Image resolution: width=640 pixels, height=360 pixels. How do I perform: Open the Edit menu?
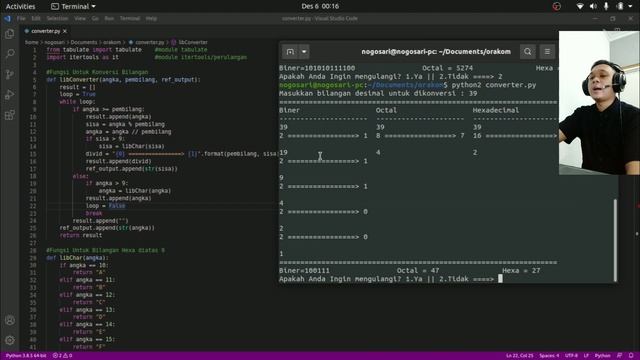pyautogui.click(x=36, y=18)
